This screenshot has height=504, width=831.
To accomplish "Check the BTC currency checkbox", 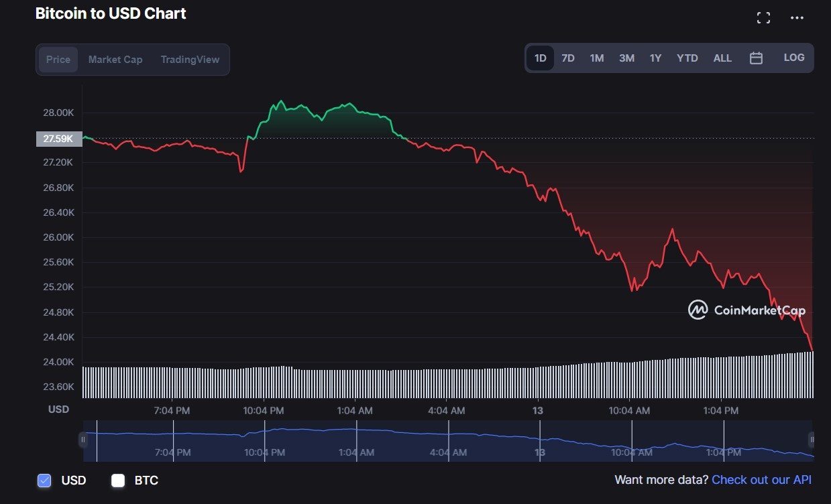I will (x=119, y=481).
